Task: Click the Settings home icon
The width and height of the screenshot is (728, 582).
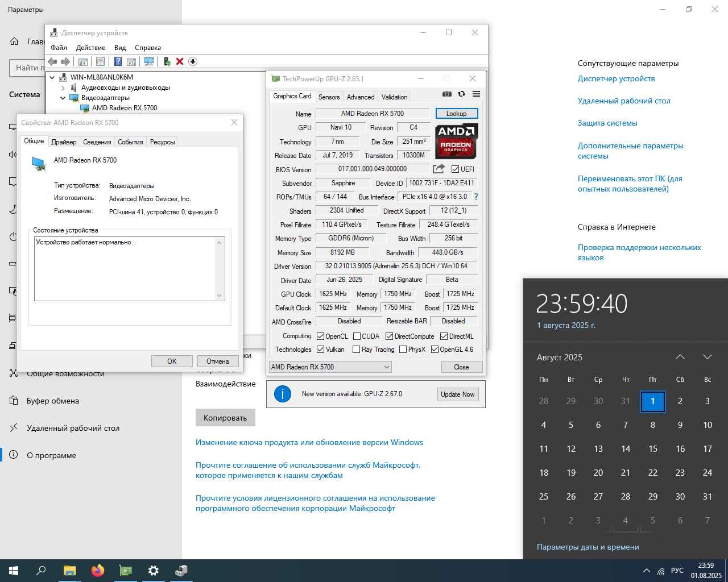Action: click(x=14, y=41)
